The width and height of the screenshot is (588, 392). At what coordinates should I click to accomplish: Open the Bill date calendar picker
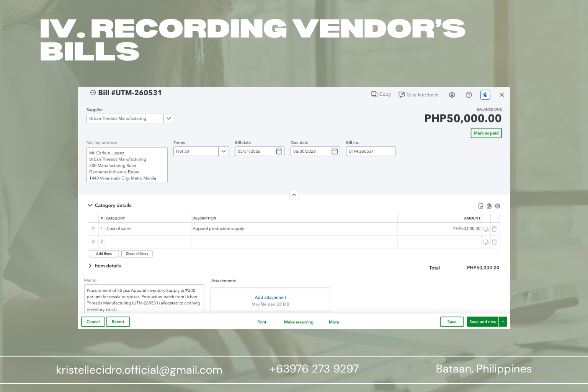[x=279, y=151]
